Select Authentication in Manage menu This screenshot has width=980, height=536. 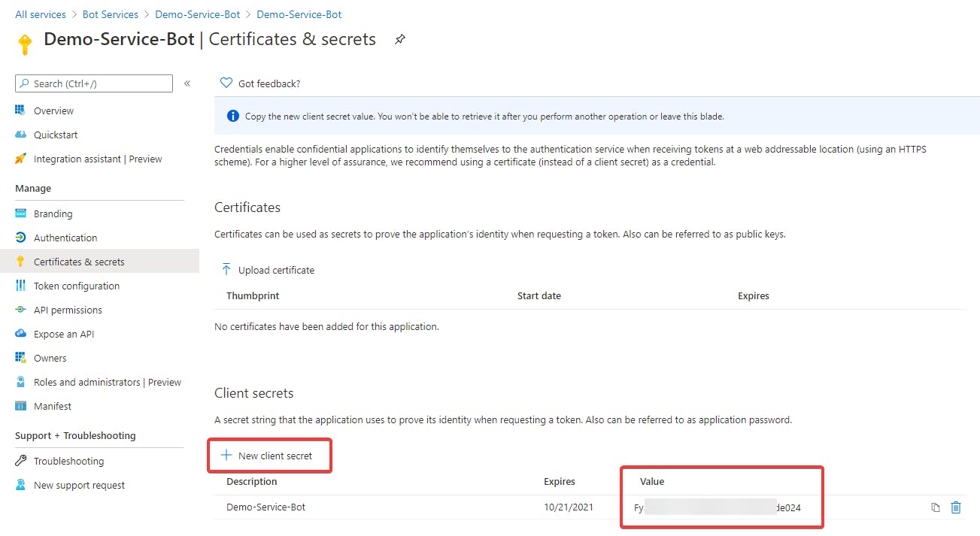[x=65, y=238]
